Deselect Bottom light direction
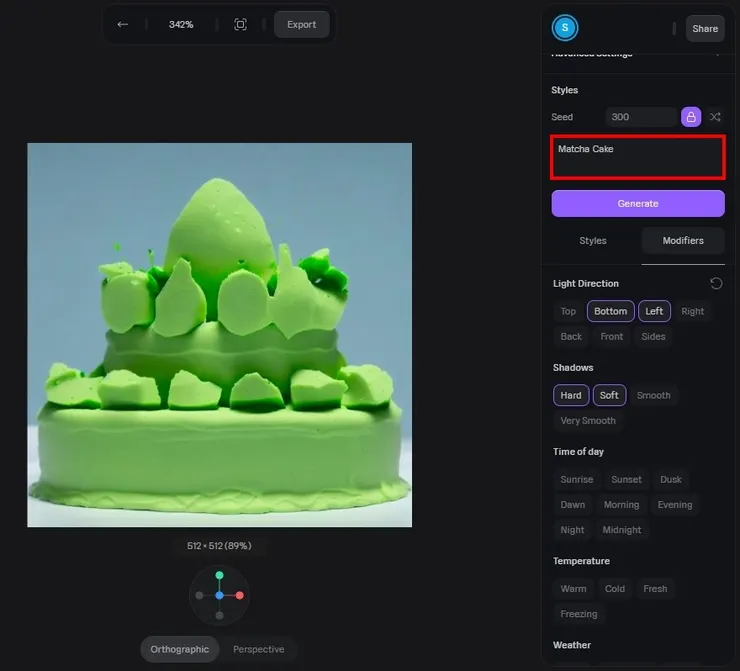Screen dimensions: 740x671 pyautogui.click(x=611, y=311)
